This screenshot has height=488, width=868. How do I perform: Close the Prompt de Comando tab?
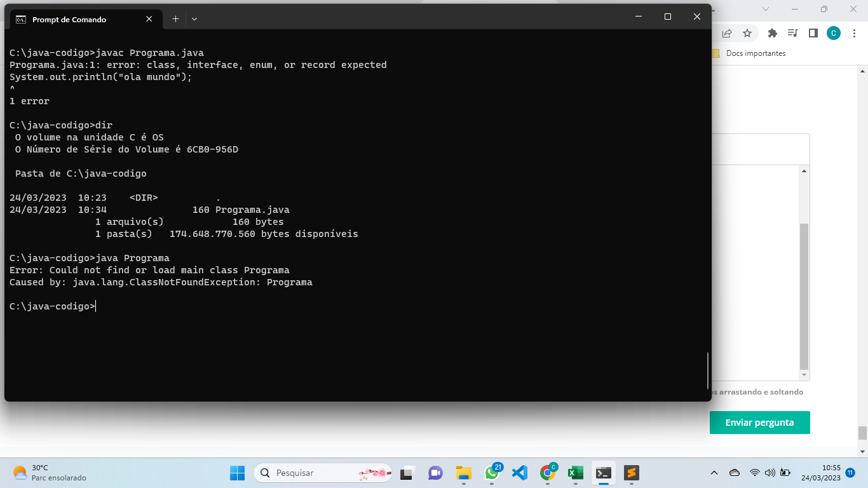point(149,19)
